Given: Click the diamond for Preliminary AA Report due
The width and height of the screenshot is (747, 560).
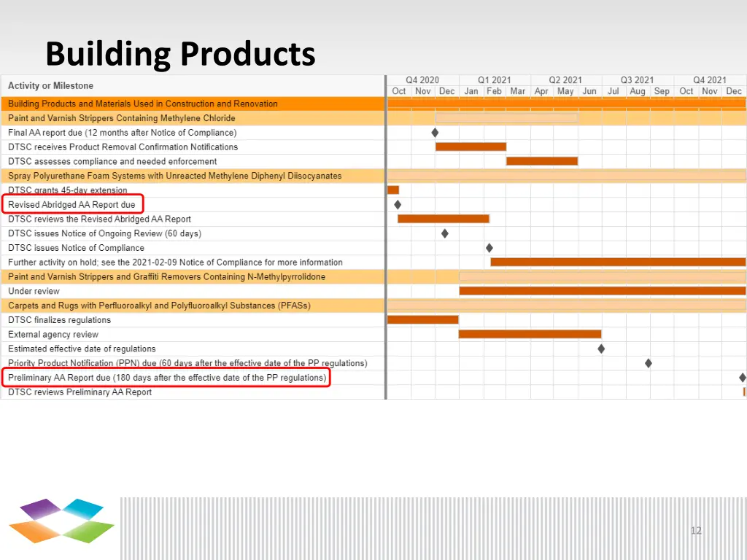Looking at the screenshot, I should (742, 378).
